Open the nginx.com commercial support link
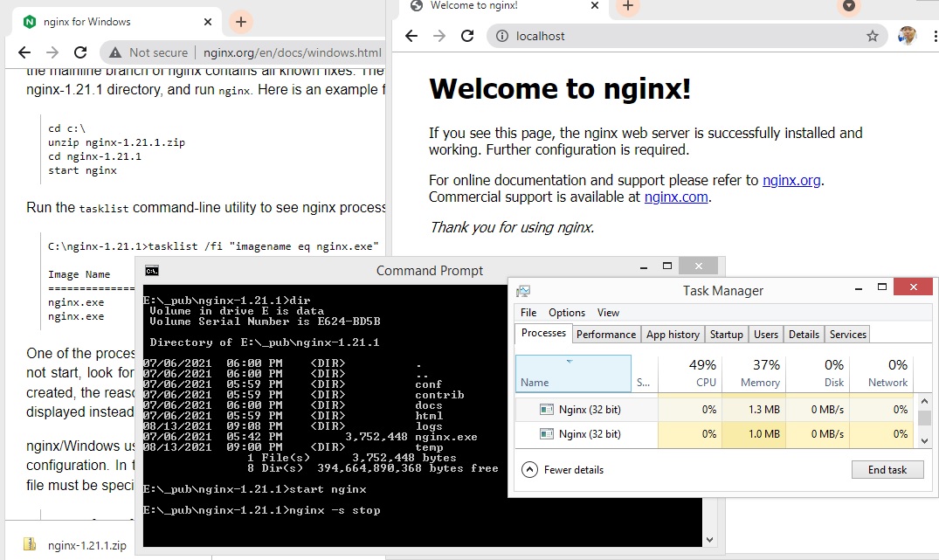Screen dimensions: 939x560 pos(675,197)
